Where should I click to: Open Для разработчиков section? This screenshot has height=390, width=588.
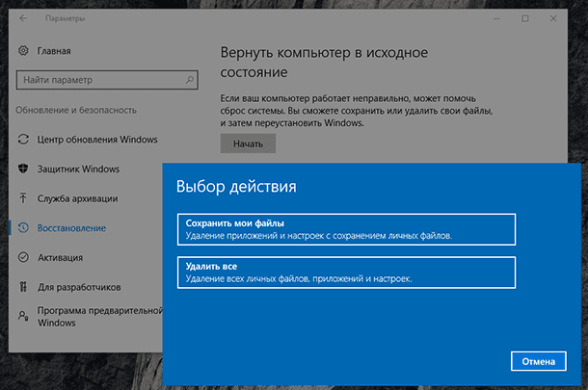pos(79,287)
